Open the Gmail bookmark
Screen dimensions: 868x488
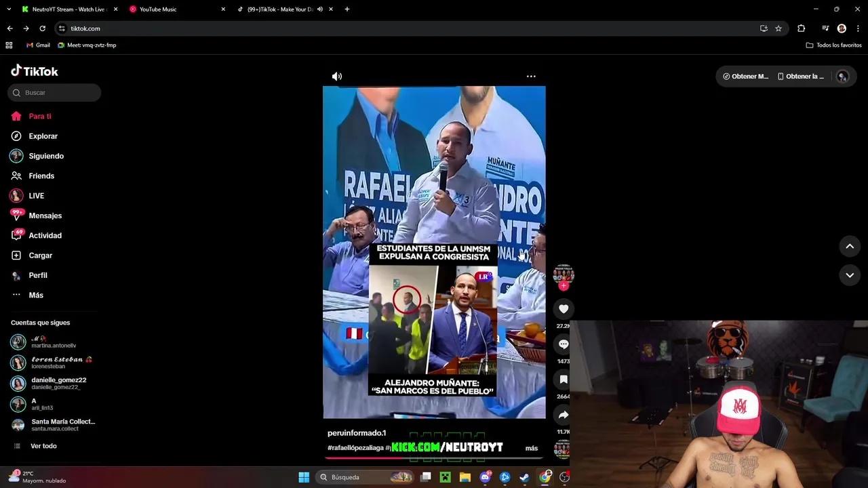point(38,45)
